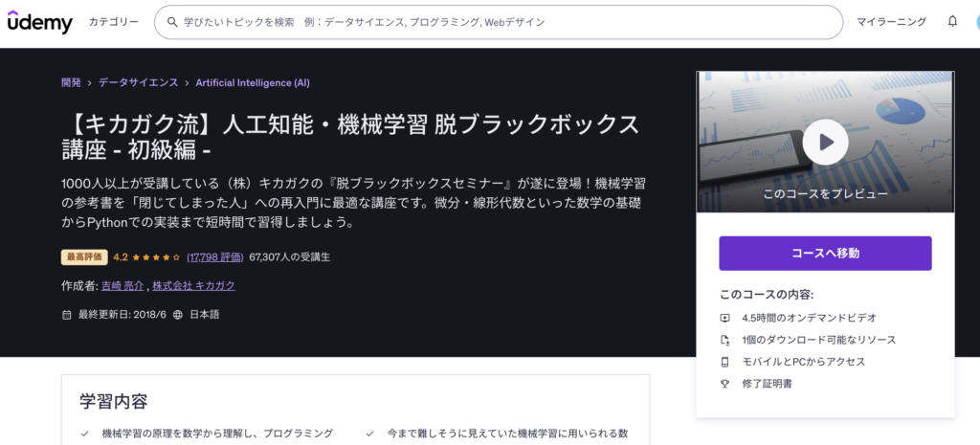Click the downloadable resource icon
The width and height of the screenshot is (980, 445).
(x=724, y=340)
